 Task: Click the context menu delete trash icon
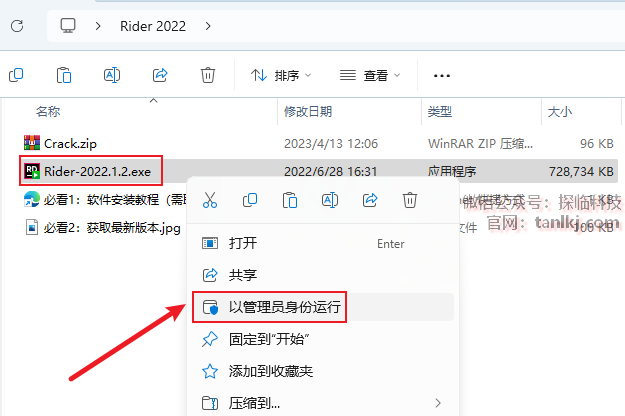[x=410, y=200]
